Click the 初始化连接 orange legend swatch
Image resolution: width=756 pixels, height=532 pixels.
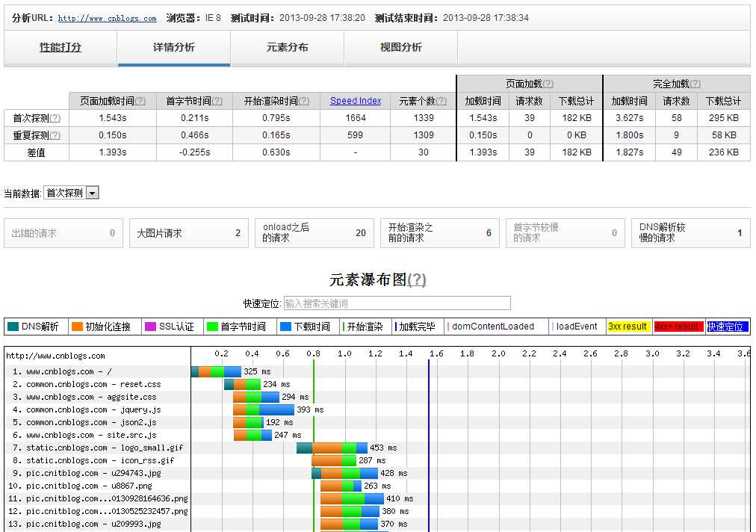click(x=77, y=327)
